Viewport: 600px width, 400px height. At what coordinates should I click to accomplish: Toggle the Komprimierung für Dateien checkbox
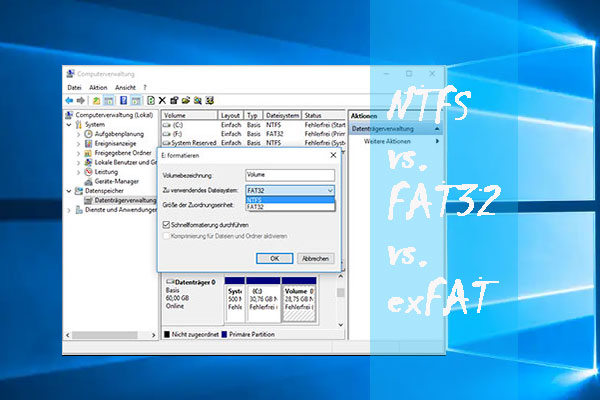point(165,236)
